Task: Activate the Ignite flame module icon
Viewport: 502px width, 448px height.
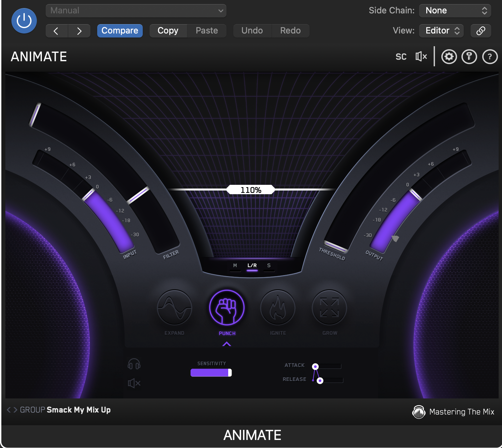Action: pos(278,307)
